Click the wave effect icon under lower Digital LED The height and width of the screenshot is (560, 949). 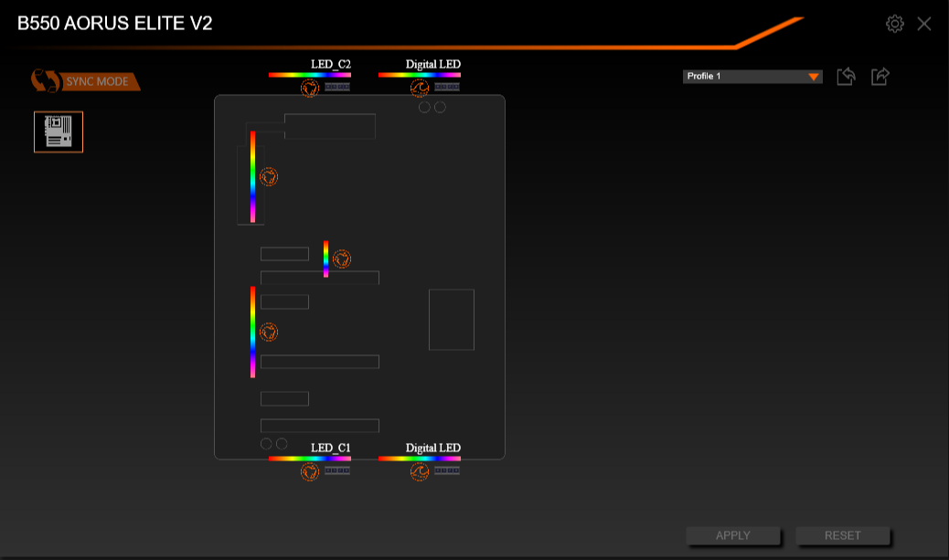[x=420, y=471]
